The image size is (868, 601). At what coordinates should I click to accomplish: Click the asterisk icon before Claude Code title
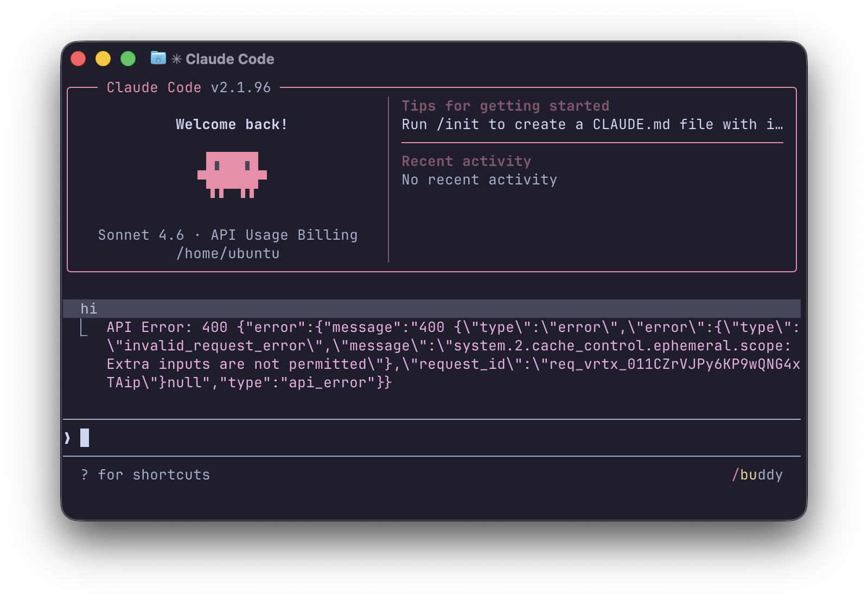pos(176,59)
